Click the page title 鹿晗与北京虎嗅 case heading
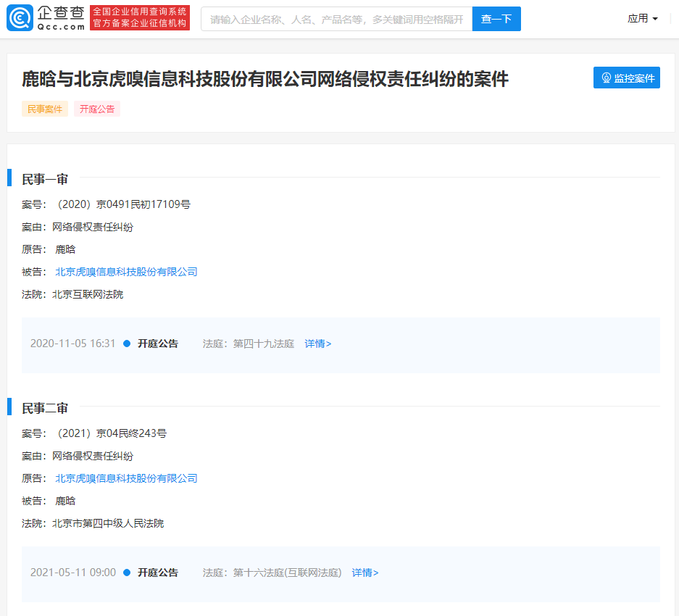This screenshot has width=679, height=616. [x=265, y=79]
